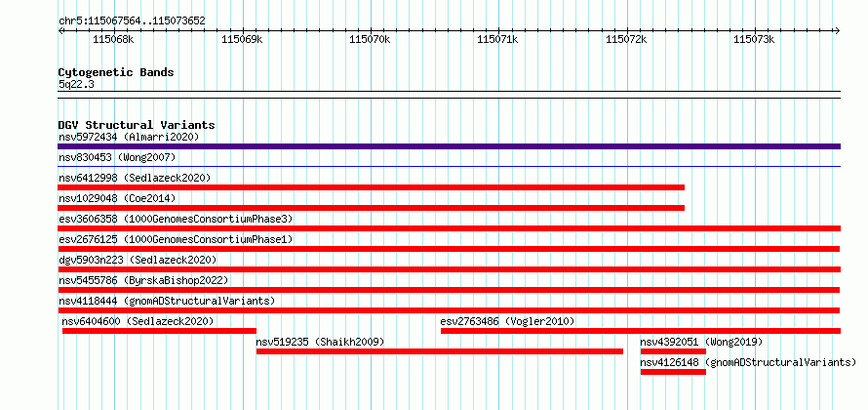This screenshot has width=868, height=410.
Task: Open the nsv4392051 (Wong2019) label
Action: [701, 342]
